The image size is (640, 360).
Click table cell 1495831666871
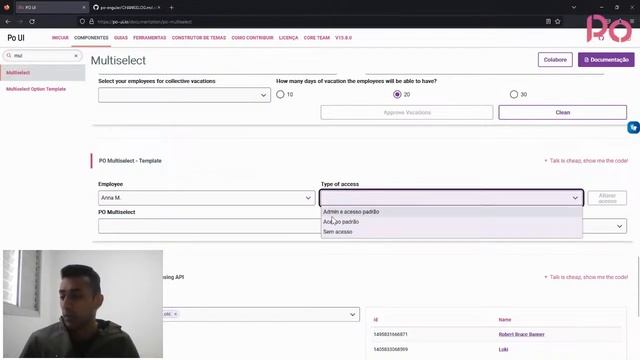pyautogui.click(x=390, y=334)
